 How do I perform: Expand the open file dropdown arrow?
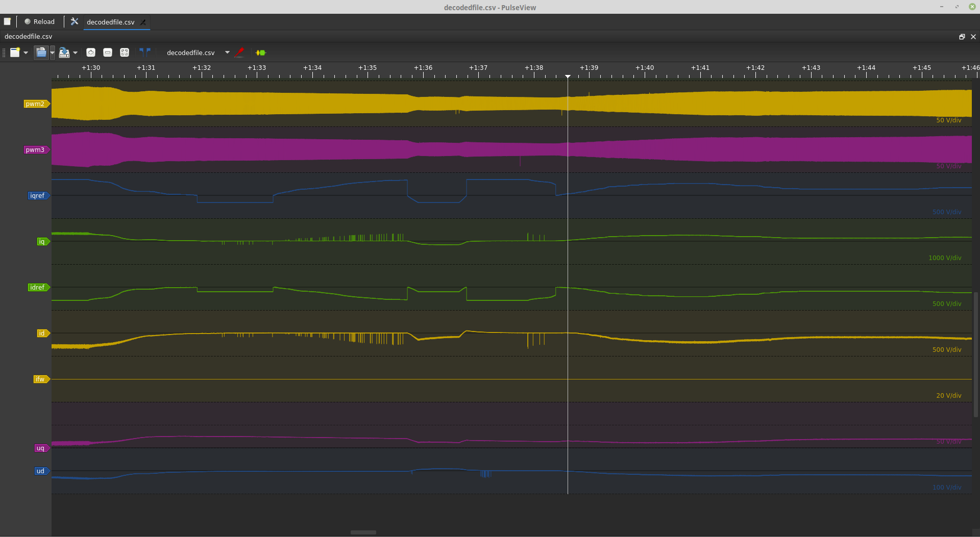52,53
